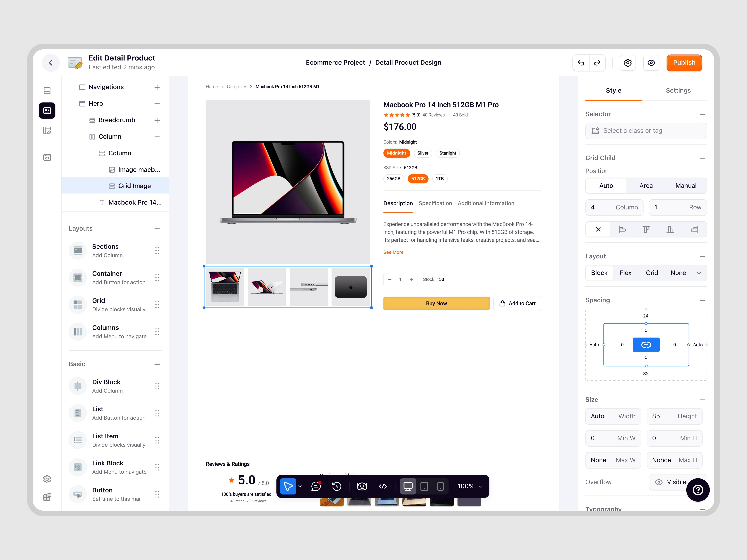The image size is (747, 560).
Task: Open the code view icon in bottom toolbar
Action: pos(383,486)
